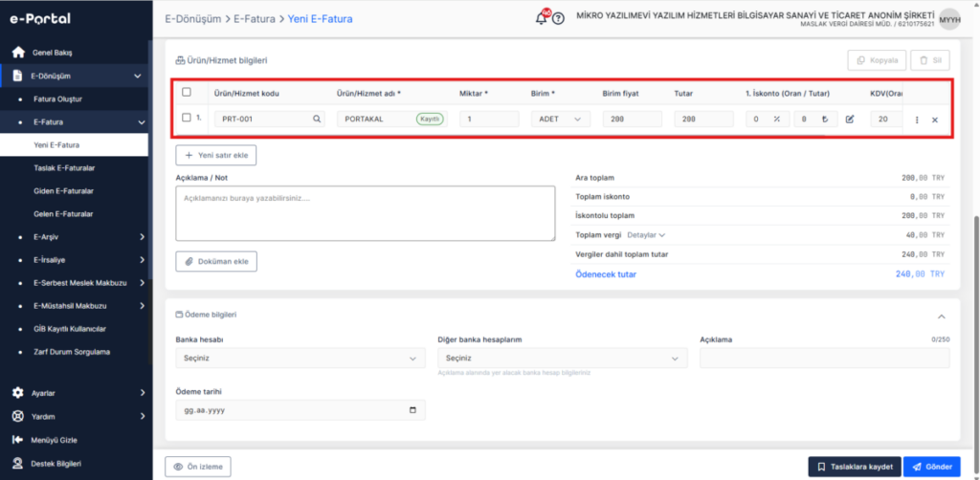Click the PORTAKAL product name field

pos(391,120)
